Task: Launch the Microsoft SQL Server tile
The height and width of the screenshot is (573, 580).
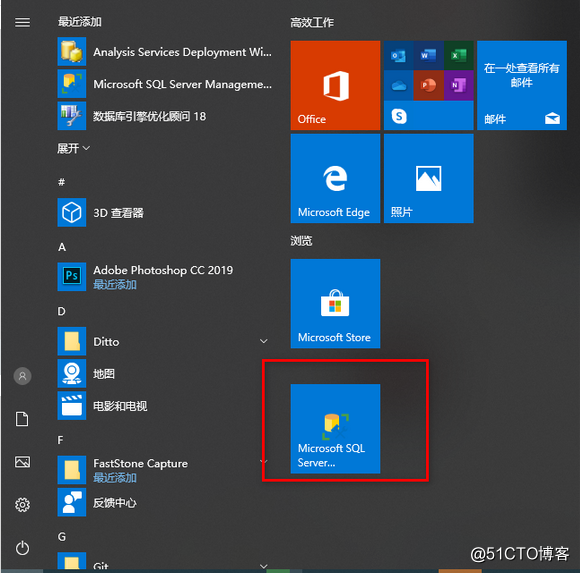Action: 335,429
